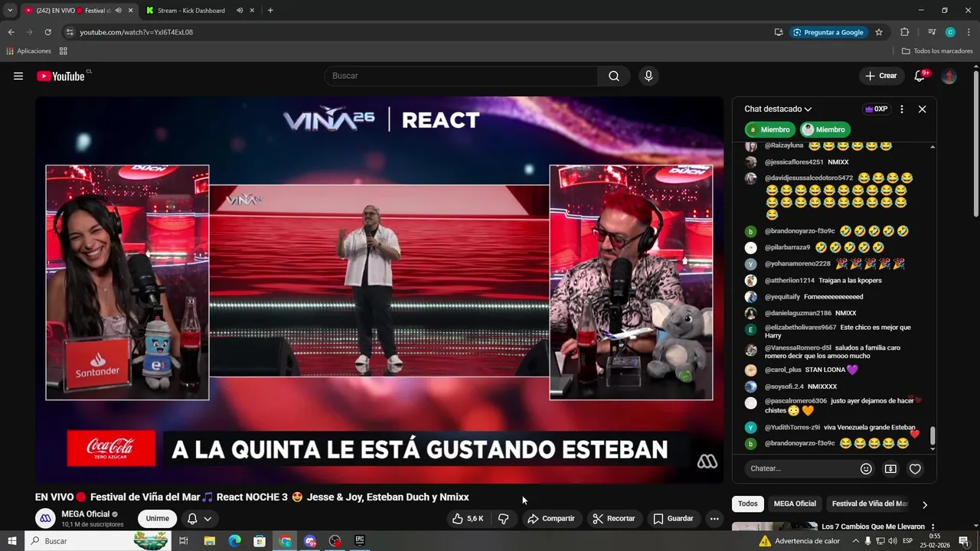The image size is (980, 551).
Task: Click the YouTube search magnifier button
Action: pyautogui.click(x=614, y=76)
